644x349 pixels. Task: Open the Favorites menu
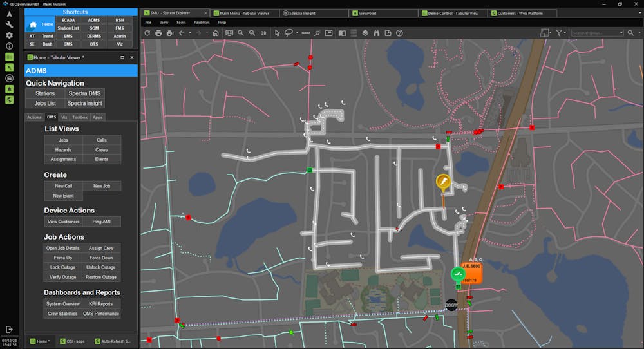(x=202, y=22)
